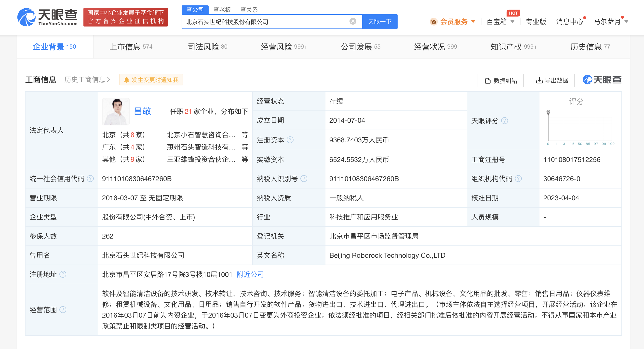644x349 pixels.
Task: Clear the search box with the X icon
Action: click(x=352, y=21)
